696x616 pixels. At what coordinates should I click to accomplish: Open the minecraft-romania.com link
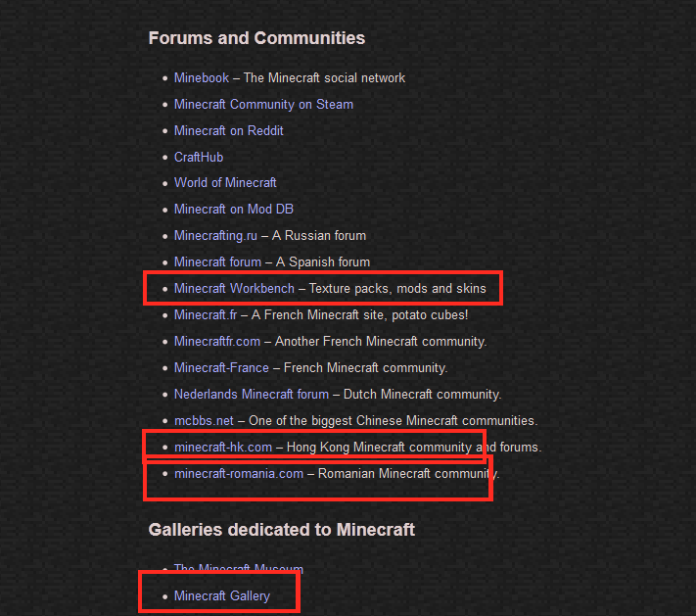click(239, 474)
